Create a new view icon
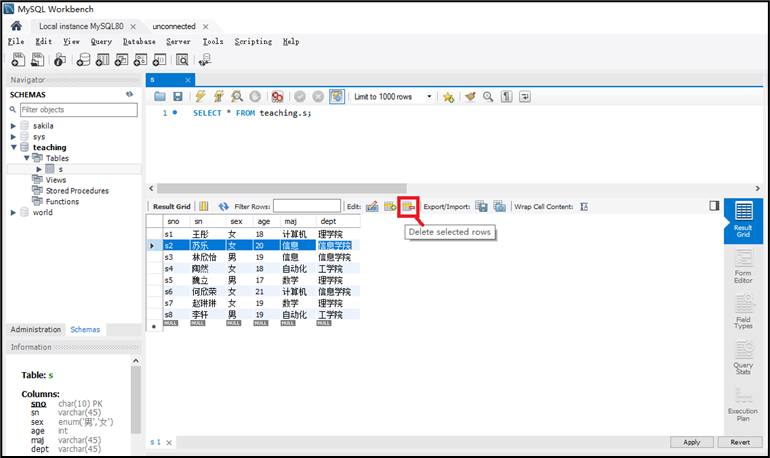This screenshot has width=770, height=458. (121, 60)
